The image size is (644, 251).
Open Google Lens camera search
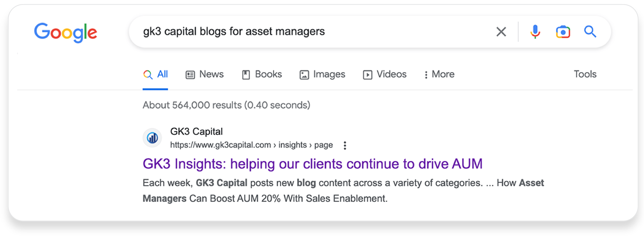(563, 32)
